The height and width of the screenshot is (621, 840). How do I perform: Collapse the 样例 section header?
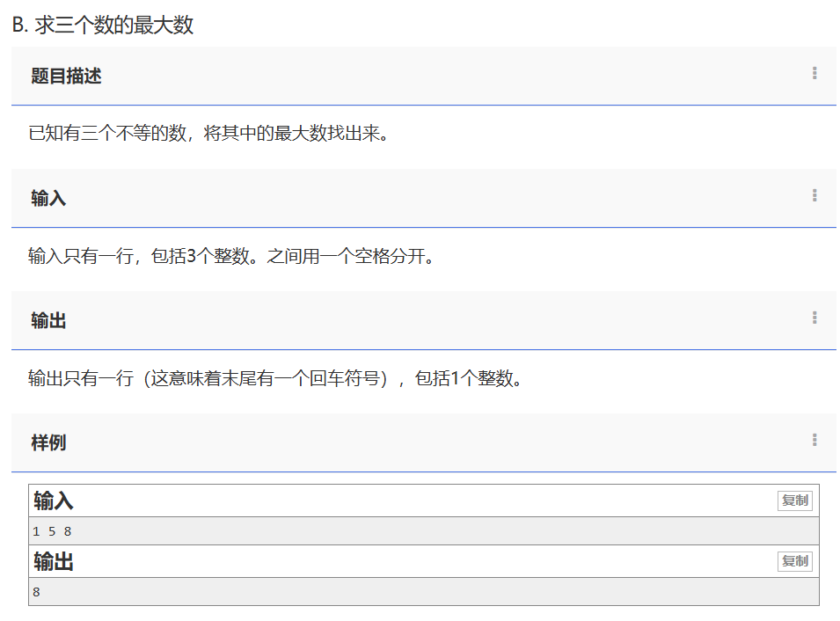point(48,443)
